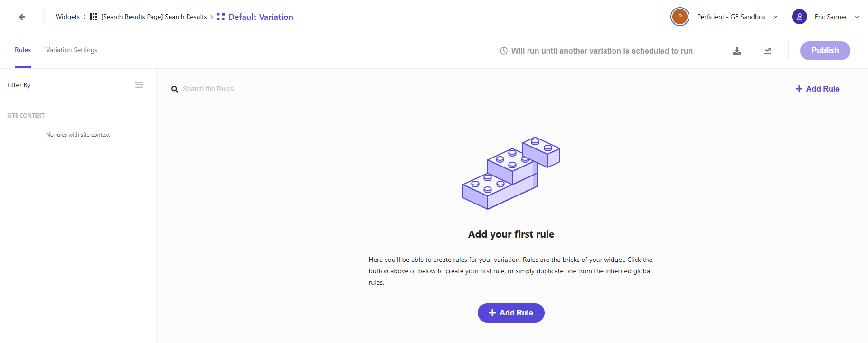
Task: Click the orange Perficient account avatar
Action: 680,17
